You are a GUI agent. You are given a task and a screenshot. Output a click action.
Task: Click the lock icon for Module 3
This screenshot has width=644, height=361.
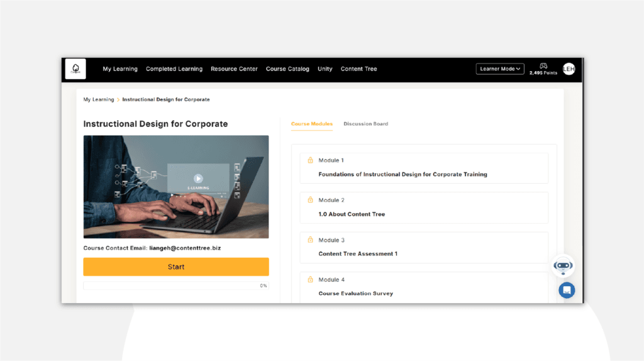311,240
